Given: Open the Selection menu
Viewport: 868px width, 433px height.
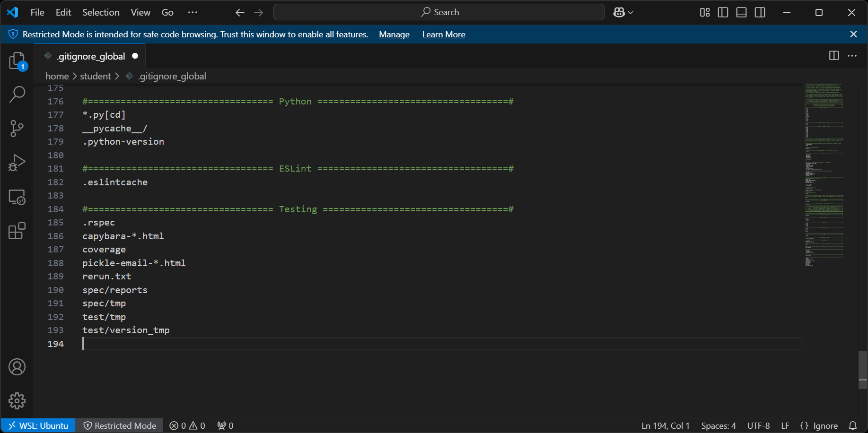Looking at the screenshot, I should pos(100,12).
